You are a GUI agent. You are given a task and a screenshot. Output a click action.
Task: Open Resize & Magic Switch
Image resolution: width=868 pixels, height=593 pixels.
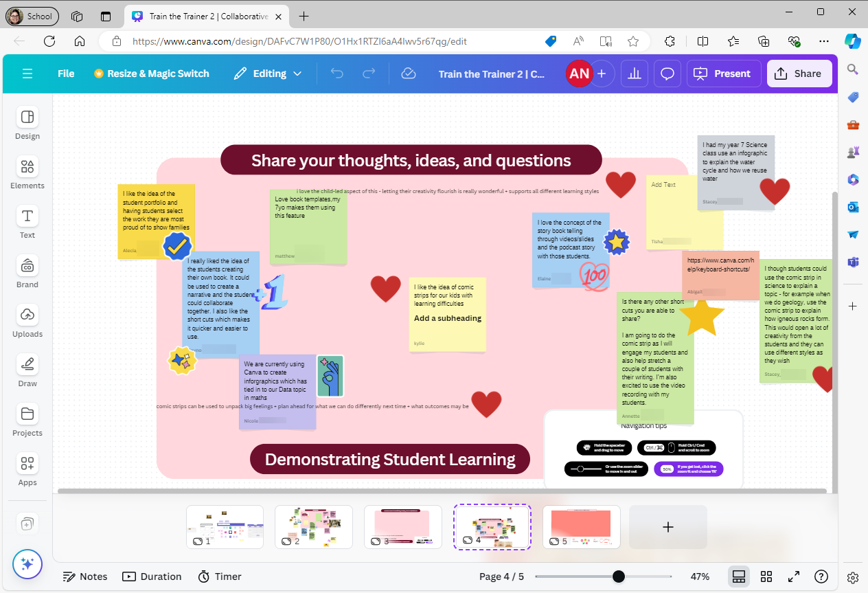[152, 74]
